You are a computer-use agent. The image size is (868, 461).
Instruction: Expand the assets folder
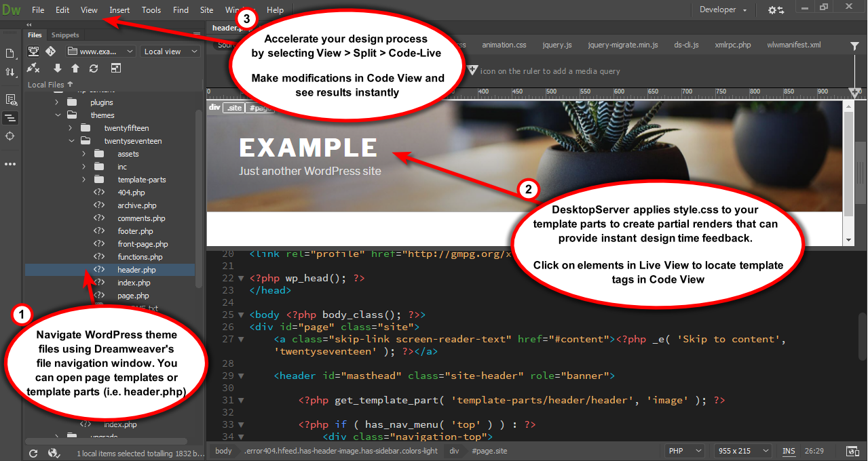[84, 154]
